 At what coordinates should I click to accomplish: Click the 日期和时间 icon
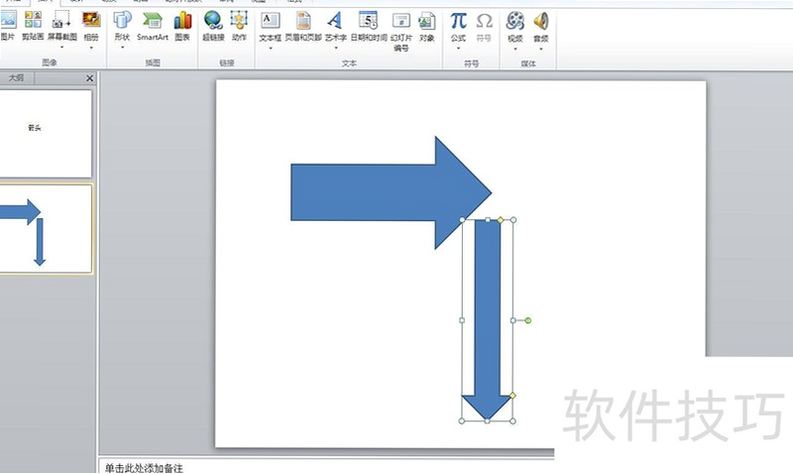coord(369,27)
